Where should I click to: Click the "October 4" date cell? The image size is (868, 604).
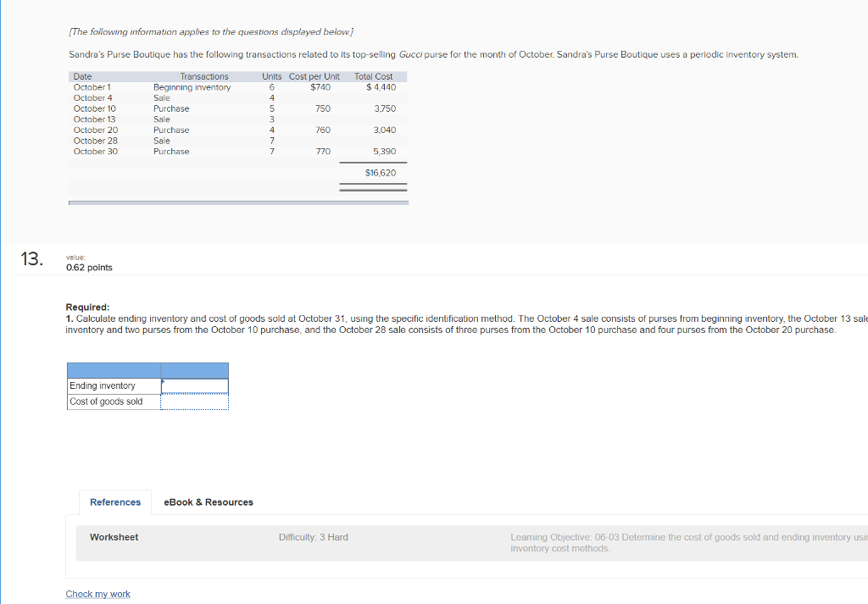93,98
